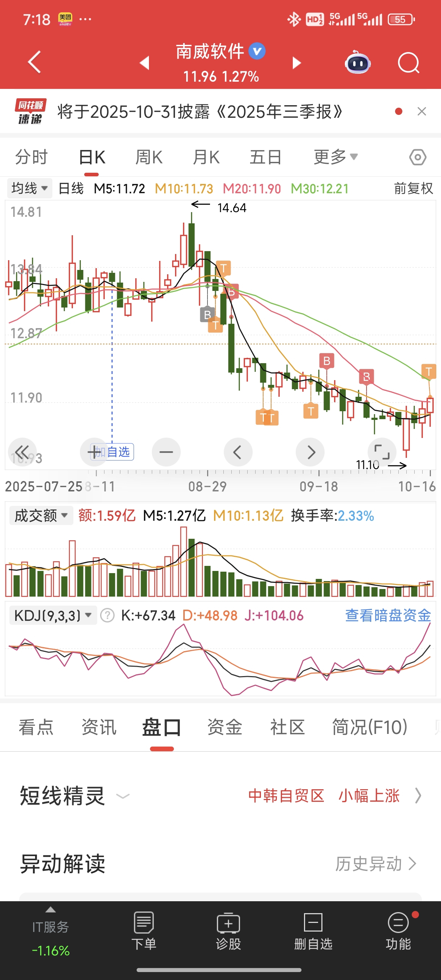The width and height of the screenshot is (441, 980).
Task: Open chart settings hexagon icon
Action: coord(418,157)
